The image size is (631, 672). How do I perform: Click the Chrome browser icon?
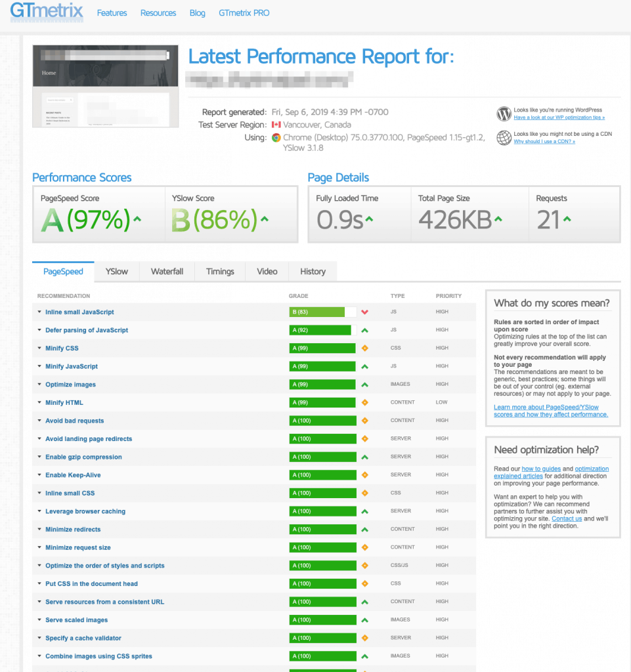276,138
